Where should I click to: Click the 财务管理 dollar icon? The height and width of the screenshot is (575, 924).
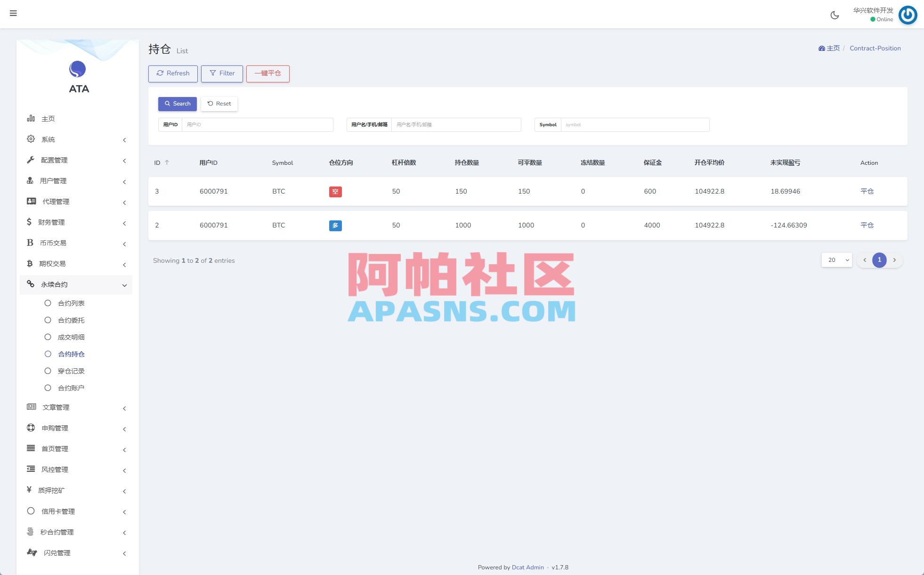point(29,222)
